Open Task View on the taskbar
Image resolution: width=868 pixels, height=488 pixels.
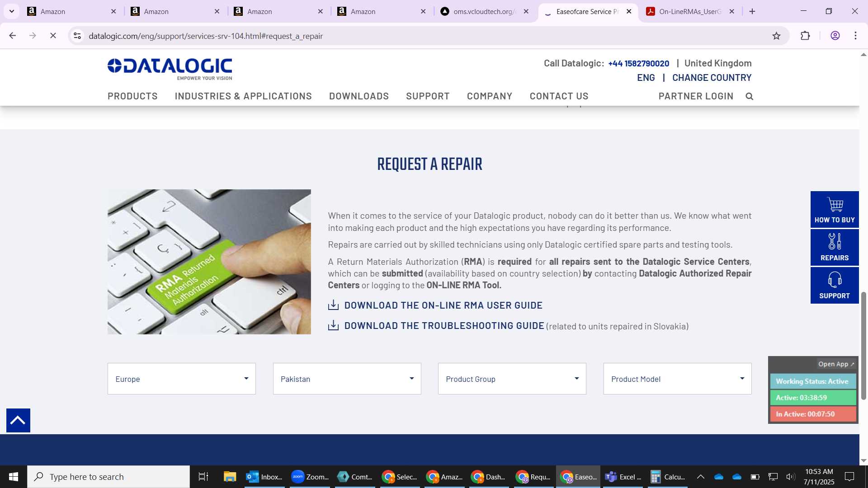point(203,477)
